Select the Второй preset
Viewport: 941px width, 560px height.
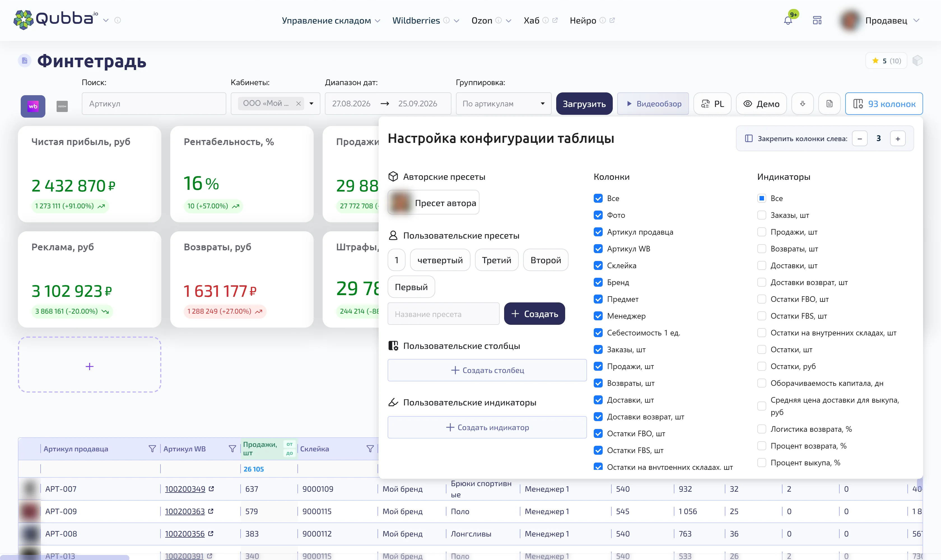click(x=546, y=260)
